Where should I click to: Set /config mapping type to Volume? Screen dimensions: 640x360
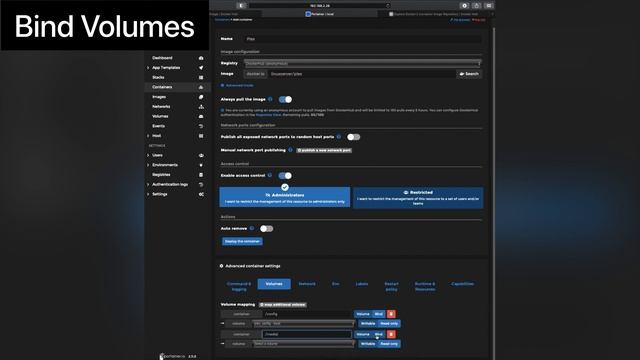(363, 314)
